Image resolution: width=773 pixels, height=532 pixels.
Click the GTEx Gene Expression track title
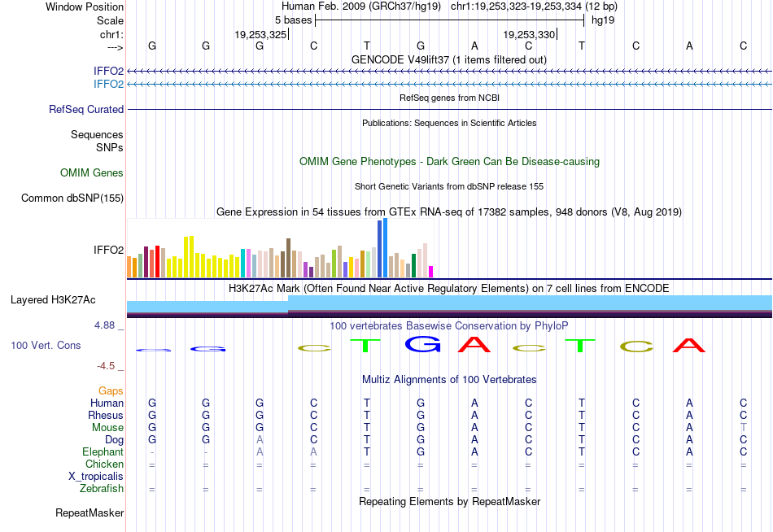pos(448,212)
